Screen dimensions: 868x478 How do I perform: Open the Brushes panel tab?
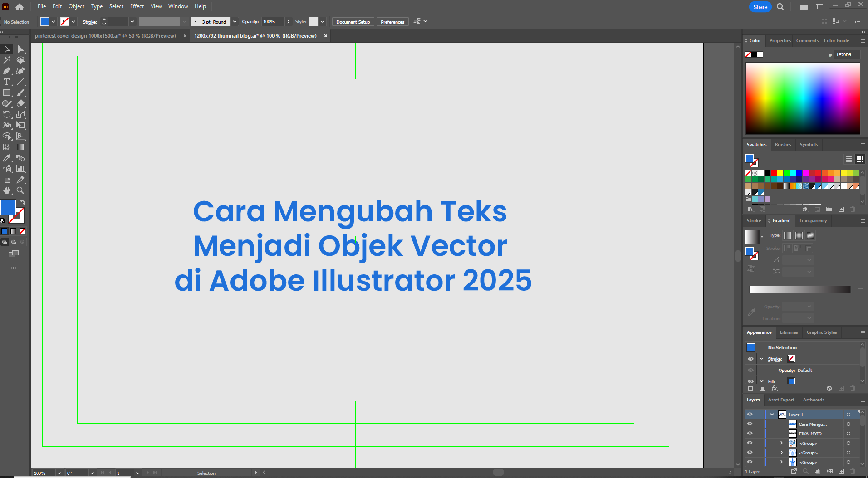click(783, 145)
